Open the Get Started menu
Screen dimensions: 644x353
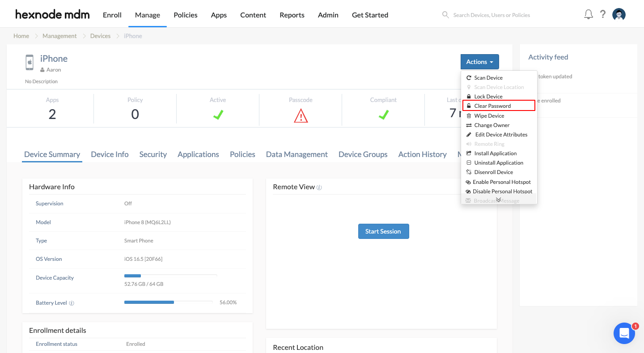[x=370, y=15]
